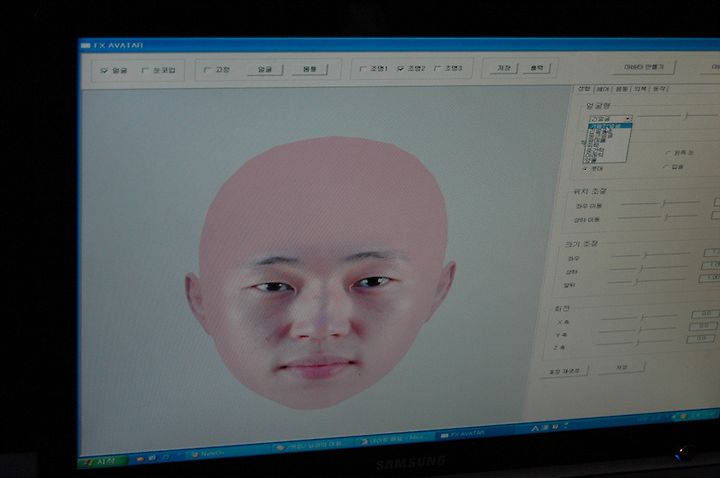The image size is (720, 478).
Task: Toggle the 얼굴 checkbox in the first group
Action: point(104,71)
